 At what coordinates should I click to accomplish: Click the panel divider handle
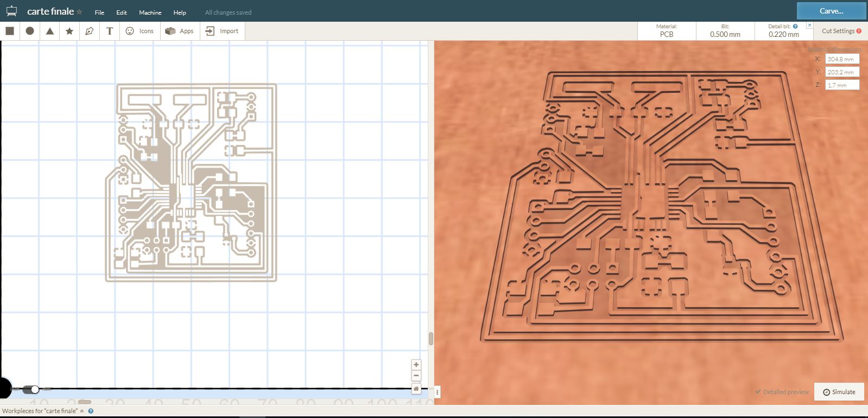pyautogui.click(x=437, y=392)
